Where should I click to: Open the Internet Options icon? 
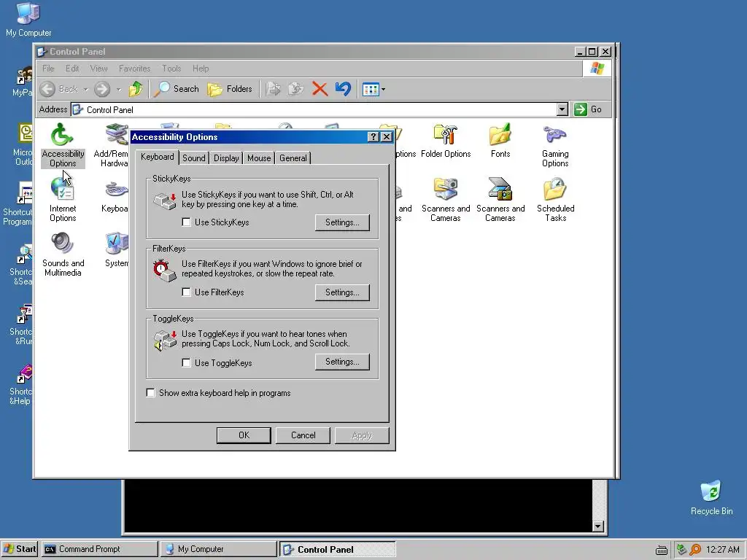tap(63, 200)
